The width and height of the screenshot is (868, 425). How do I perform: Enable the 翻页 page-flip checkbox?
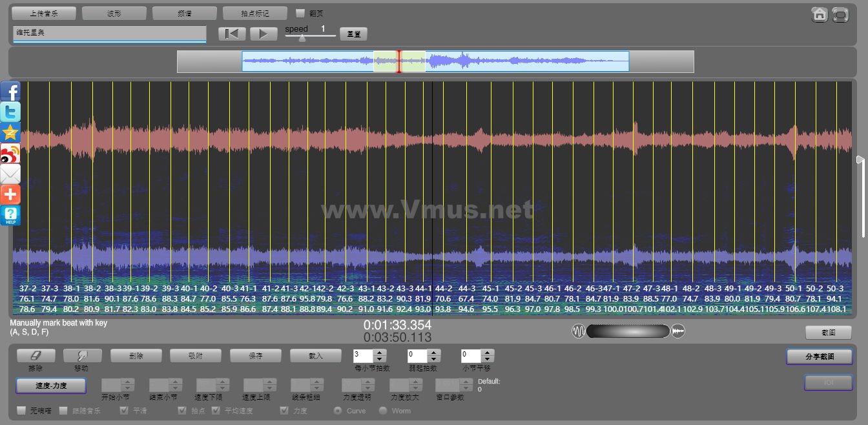click(x=300, y=13)
